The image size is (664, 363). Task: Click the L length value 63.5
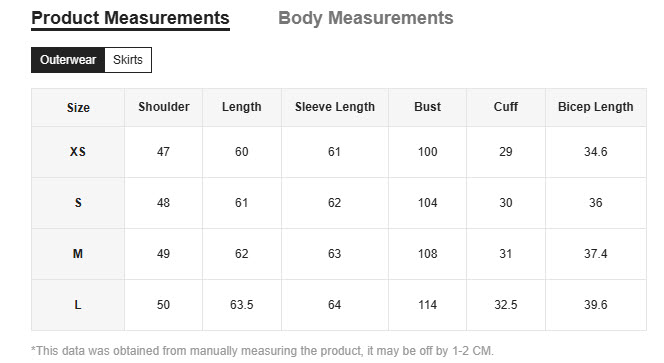coord(242,305)
